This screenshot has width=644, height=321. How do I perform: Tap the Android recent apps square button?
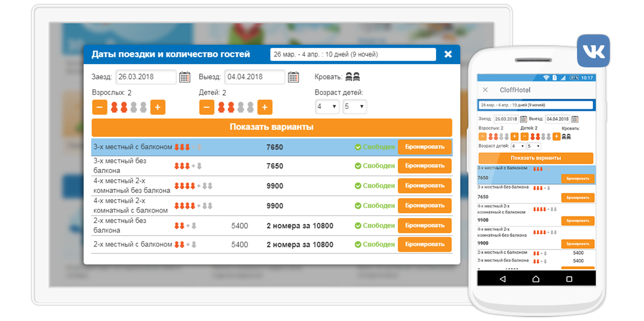pyautogui.click(x=569, y=279)
